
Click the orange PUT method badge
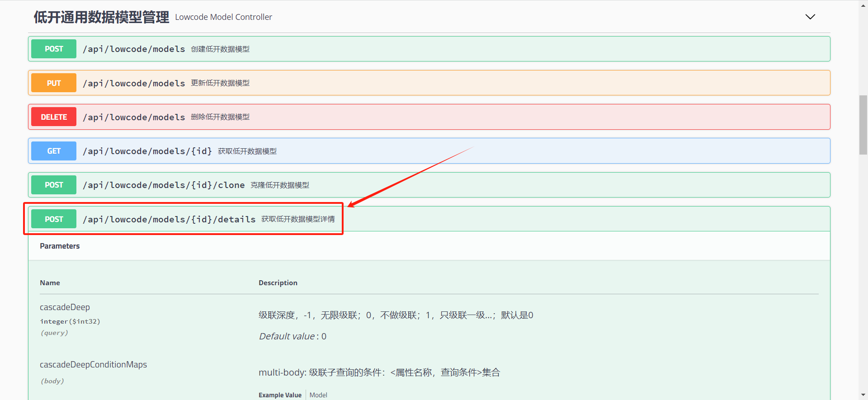[54, 83]
